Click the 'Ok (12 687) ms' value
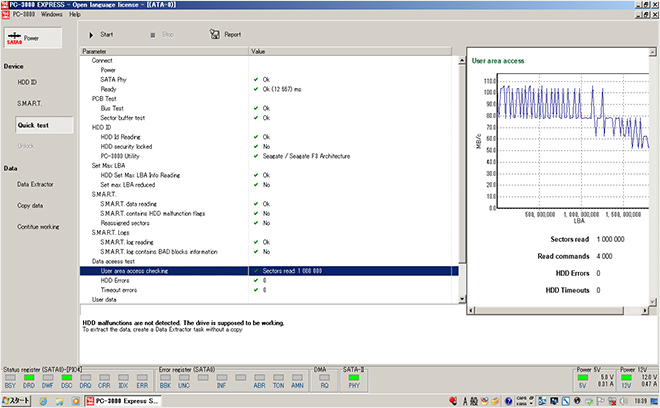This screenshot has height=408, width=660. (x=282, y=89)
